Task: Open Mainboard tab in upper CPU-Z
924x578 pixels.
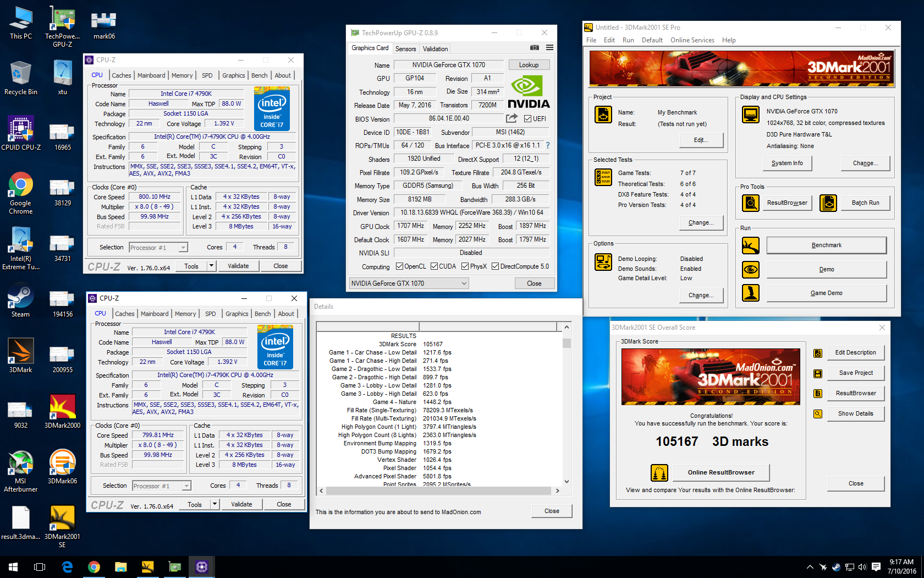Action: coord(151,75)
